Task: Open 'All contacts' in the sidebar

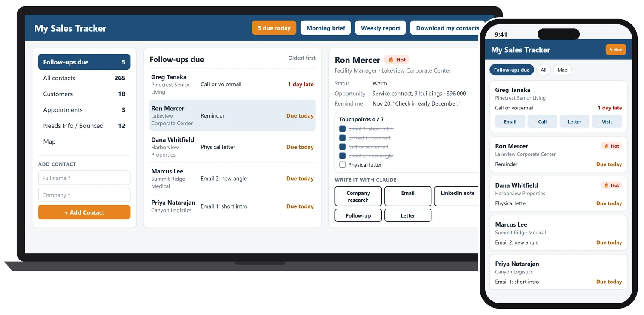Action: coord(84,78)
